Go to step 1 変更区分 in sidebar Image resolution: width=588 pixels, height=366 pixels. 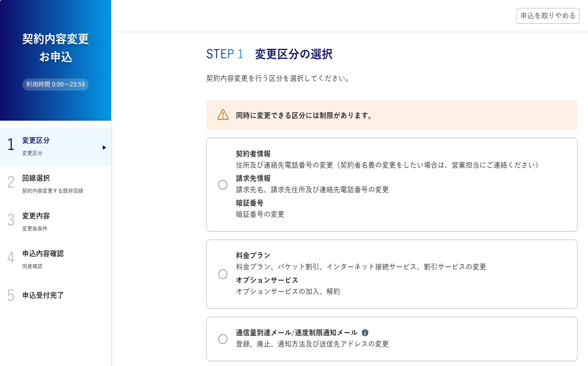pos(36,141)
